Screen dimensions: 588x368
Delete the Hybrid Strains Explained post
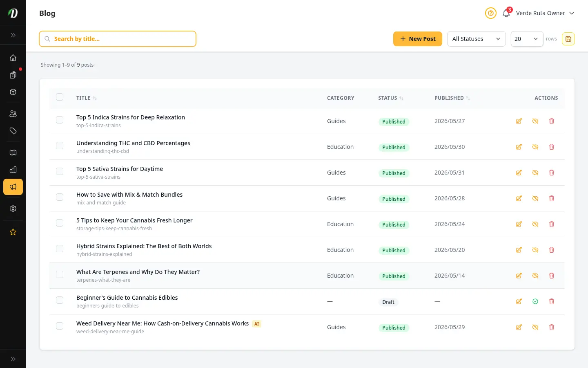[x=552, y=250]
